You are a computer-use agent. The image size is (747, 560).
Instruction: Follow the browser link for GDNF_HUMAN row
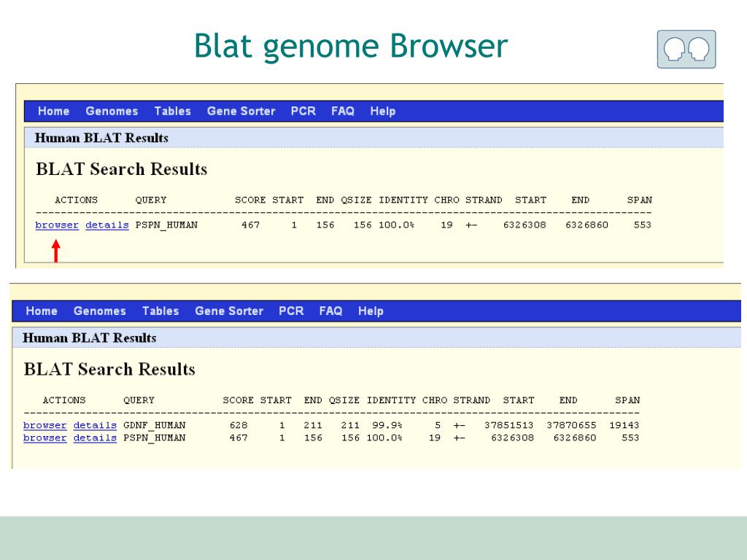point(45,425)
